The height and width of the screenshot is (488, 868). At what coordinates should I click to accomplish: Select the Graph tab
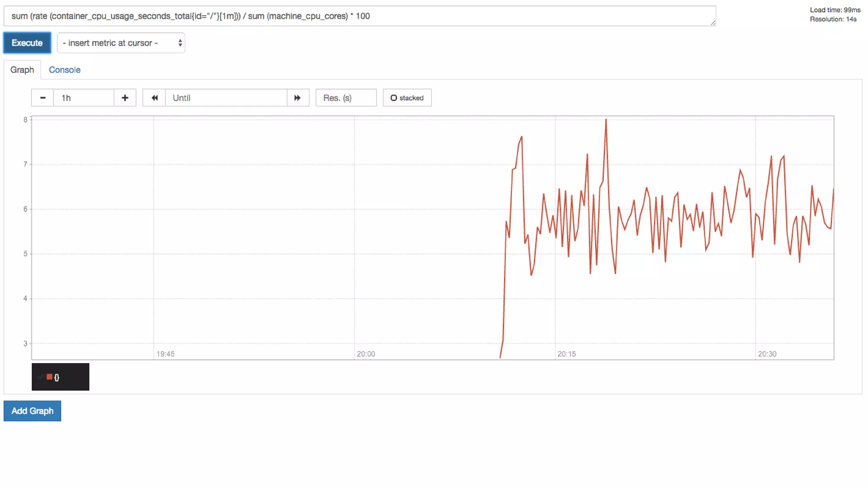coord(22,70)
